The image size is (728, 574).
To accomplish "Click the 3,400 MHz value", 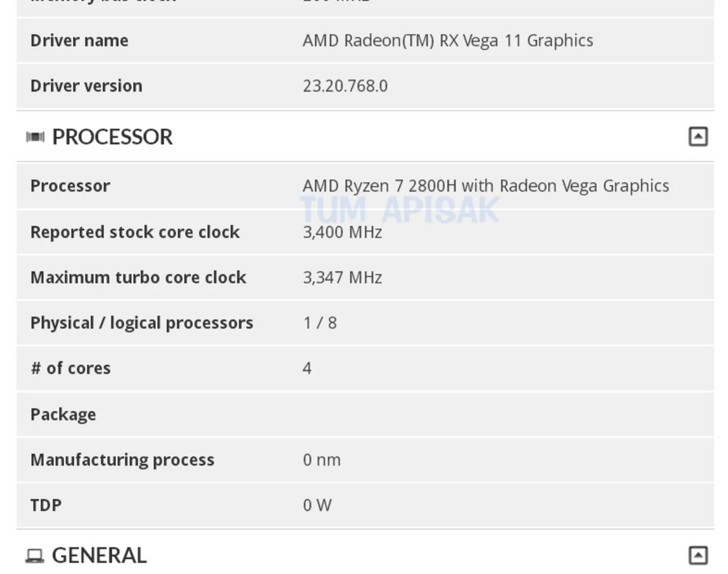I will point(342,232).
